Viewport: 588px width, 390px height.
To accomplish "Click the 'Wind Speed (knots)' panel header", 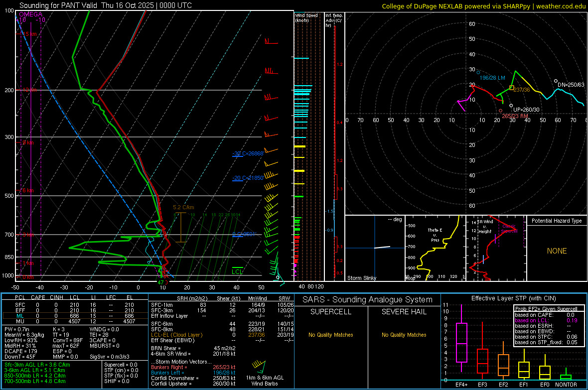I will point(306,17).
